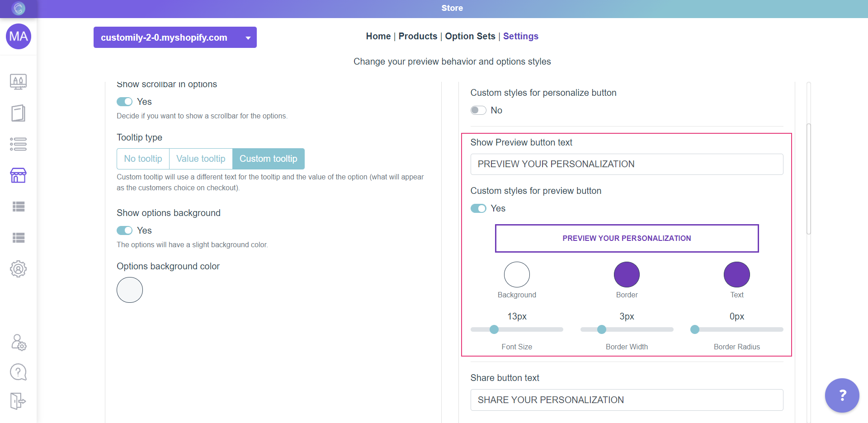The width and height of the screenshot is (868, 423).
Task: Open the help question mark bubble icon
Action: coord(18,372)
